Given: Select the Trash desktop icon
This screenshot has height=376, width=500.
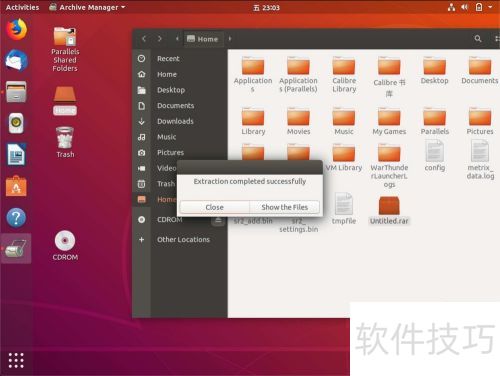Looking at the screenshot, I should pyautogui.click(x=65, y=142).
